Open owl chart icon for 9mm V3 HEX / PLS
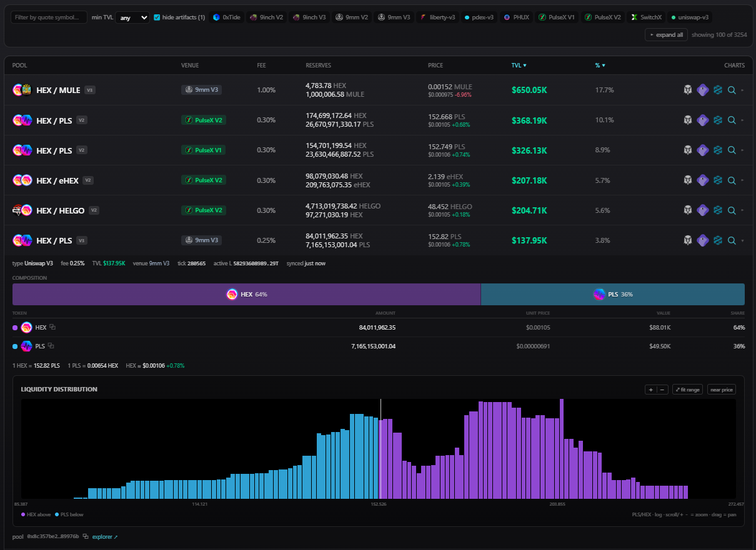This screenshot has height=550, width=756. (x=688, y=240)
